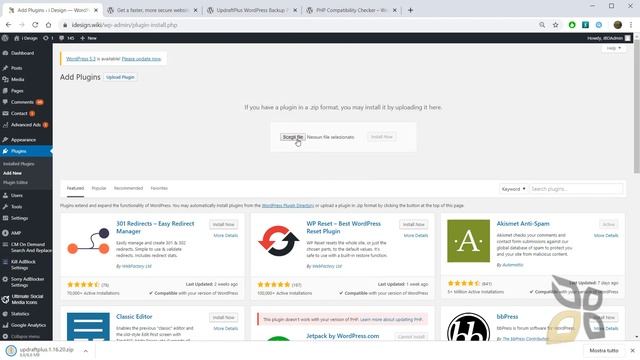Bookmark this page with star icon

(556, 25)
